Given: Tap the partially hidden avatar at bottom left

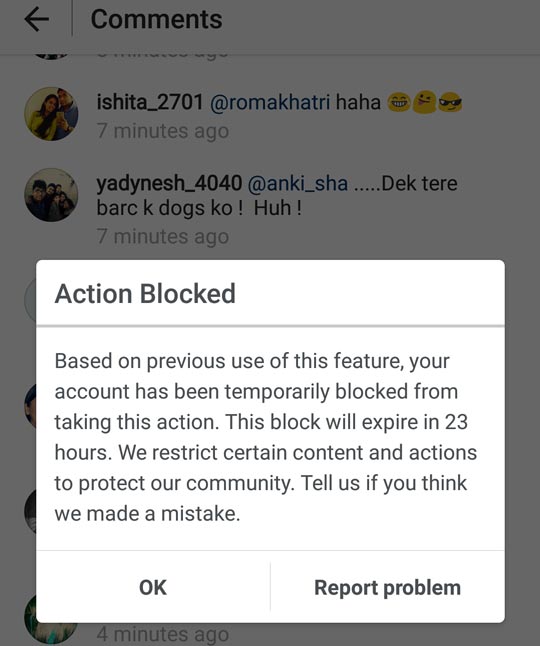Looking at the screenshot, I should [x=49, y=622].
